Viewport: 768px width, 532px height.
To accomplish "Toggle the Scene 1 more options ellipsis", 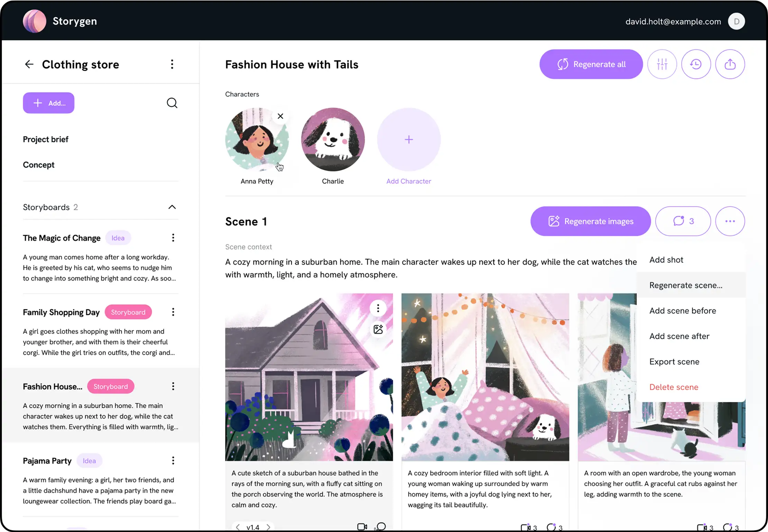I will pyautogui.click(x=730, y=221).
